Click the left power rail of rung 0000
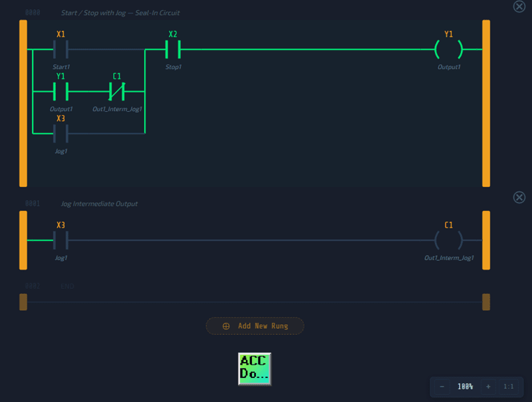This screenshot has width=532, height=402. pos(23,103)
